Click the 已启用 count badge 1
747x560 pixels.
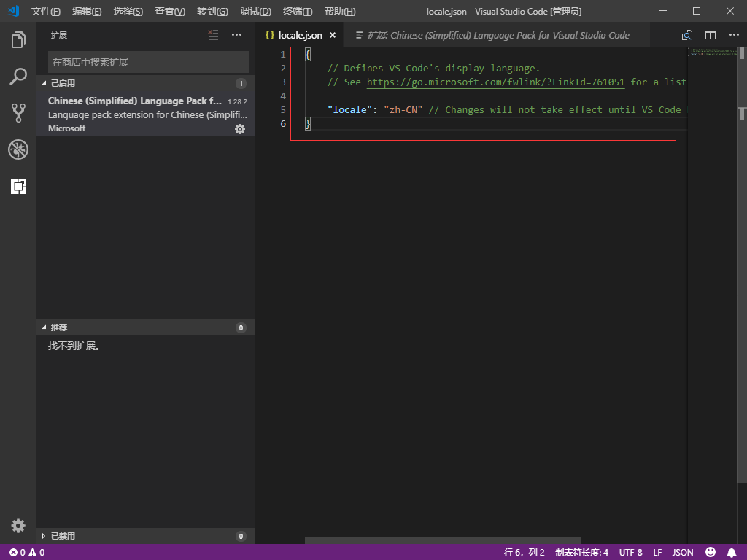point(241,83)
